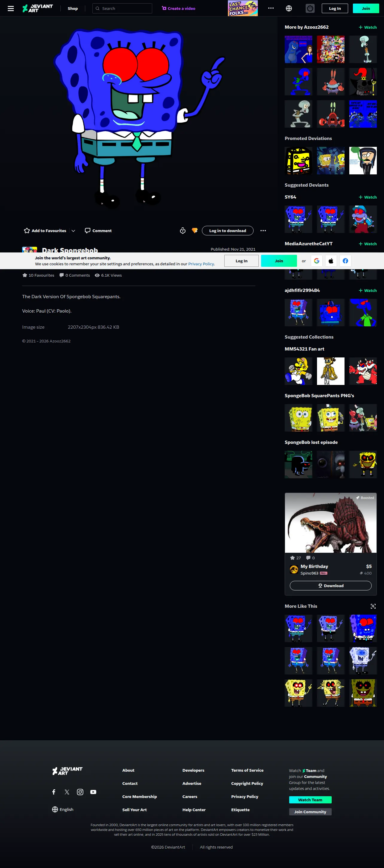The image size is (384, 868).
Task: Click the artist avatar beside Dark Spongebob title
Action: [30, 250]
